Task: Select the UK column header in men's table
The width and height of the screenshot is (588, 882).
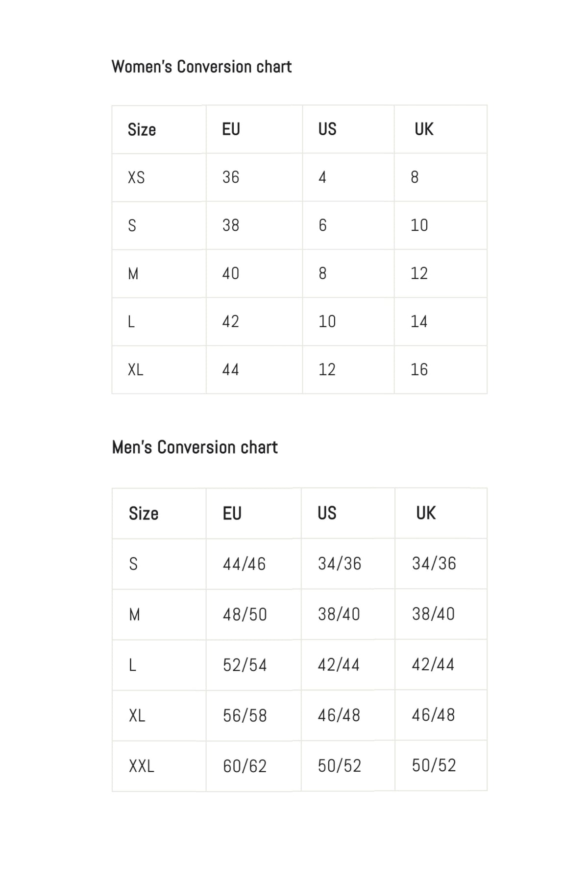Action: coord(426,513)
